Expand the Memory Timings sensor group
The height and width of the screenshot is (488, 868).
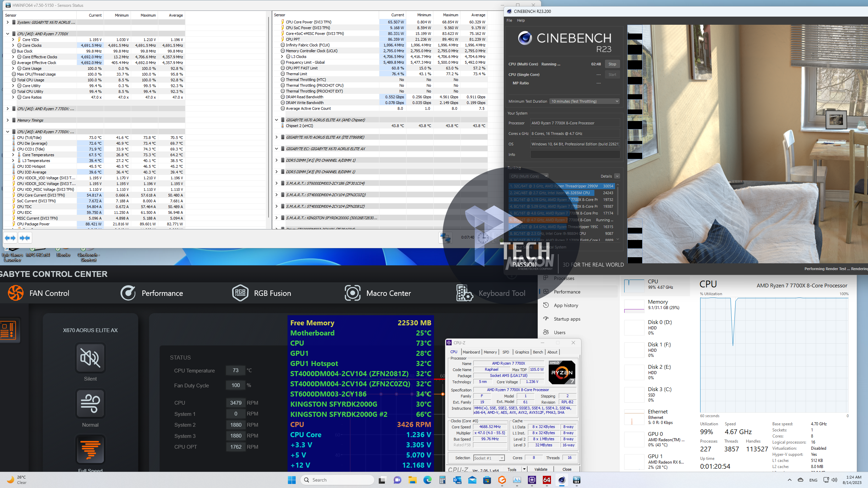(x=8, y=120)
